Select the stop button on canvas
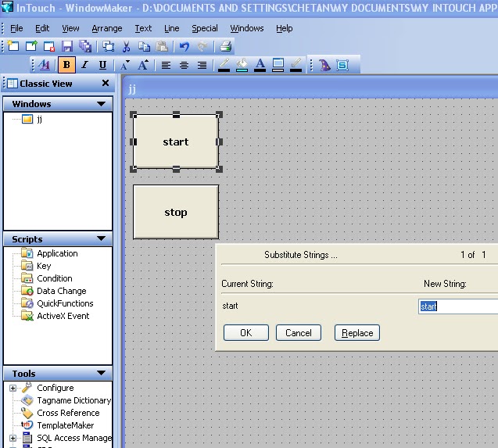This screenshot has height=448, width=498. pyautogui.click(x=176, y=212)
